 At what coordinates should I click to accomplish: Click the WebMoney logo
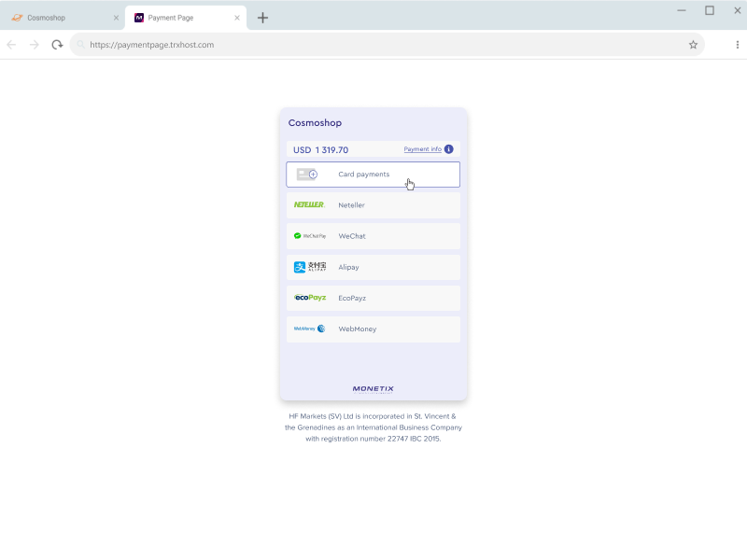tap(309, 329)
